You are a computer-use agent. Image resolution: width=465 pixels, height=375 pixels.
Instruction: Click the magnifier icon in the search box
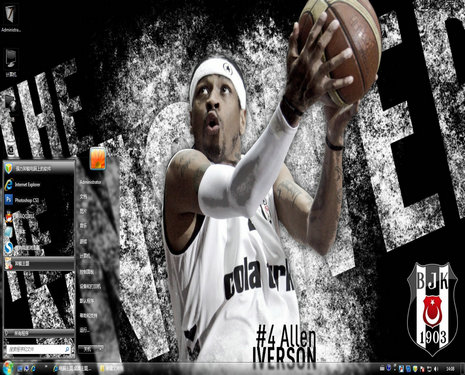[x=67, y=349]
